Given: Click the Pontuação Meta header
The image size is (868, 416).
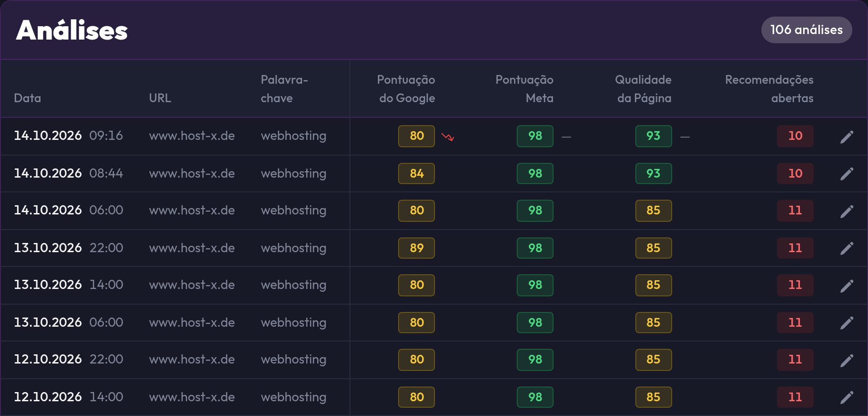Looking at the screenshot, I should tap(525, 89).
